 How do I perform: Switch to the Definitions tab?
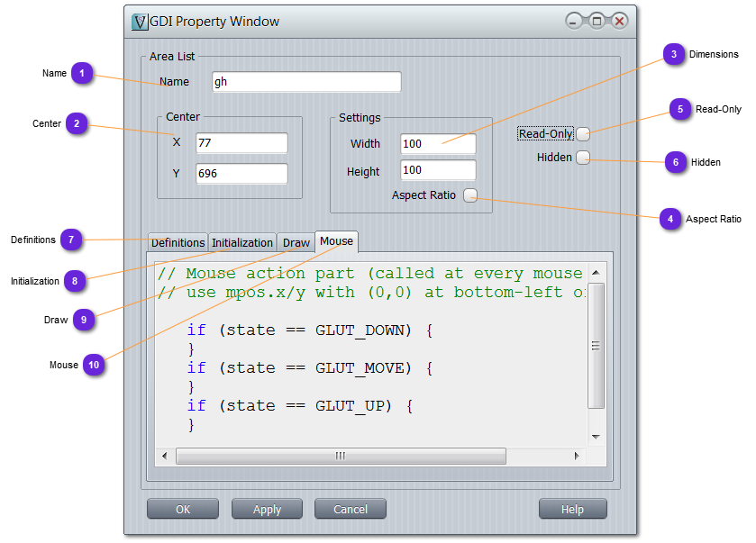click(x=178, y=243)
